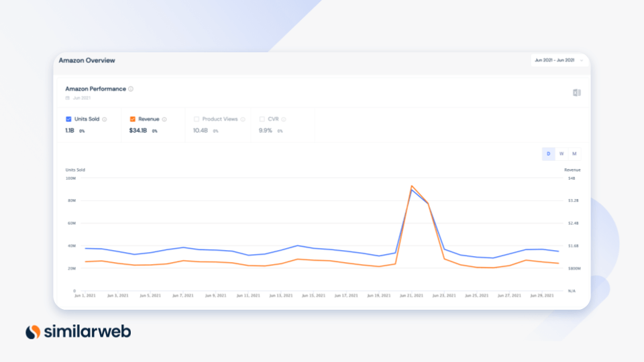Click the Jun 11, 2021 axis label

click(x=248, y=296)
